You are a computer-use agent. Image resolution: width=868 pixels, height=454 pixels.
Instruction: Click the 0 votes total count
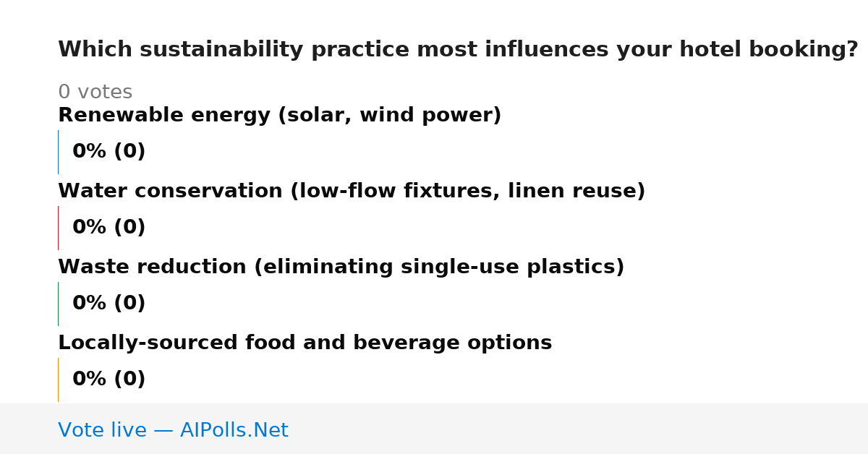tap(95, 93)
